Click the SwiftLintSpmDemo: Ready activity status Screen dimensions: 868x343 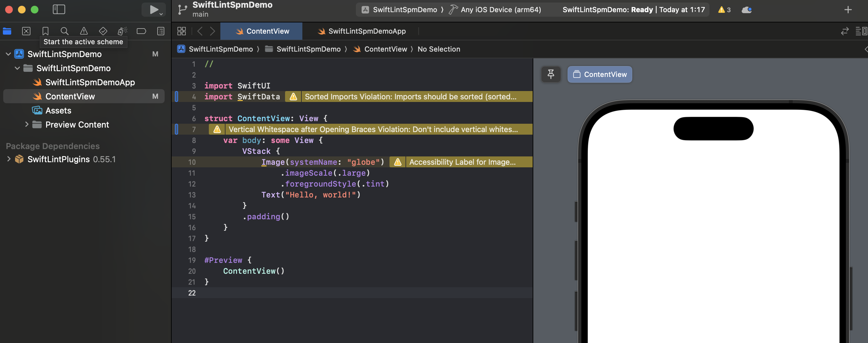634,10
